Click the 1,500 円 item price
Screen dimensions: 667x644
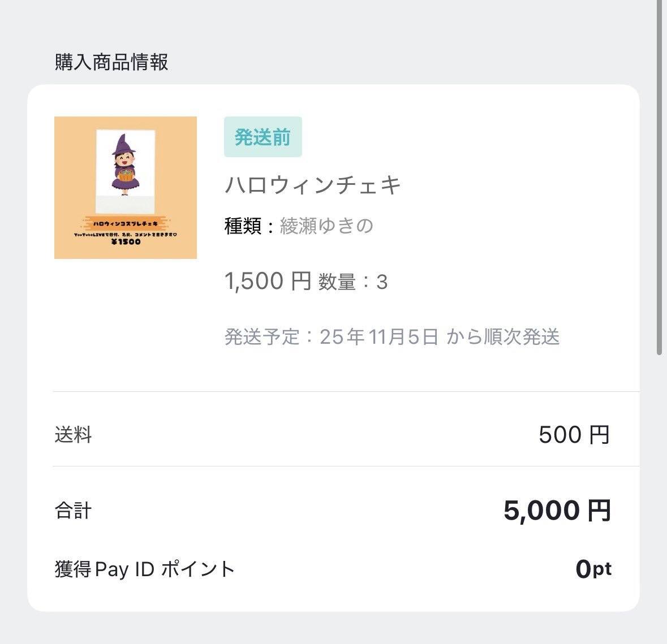(x=268, y=281)
